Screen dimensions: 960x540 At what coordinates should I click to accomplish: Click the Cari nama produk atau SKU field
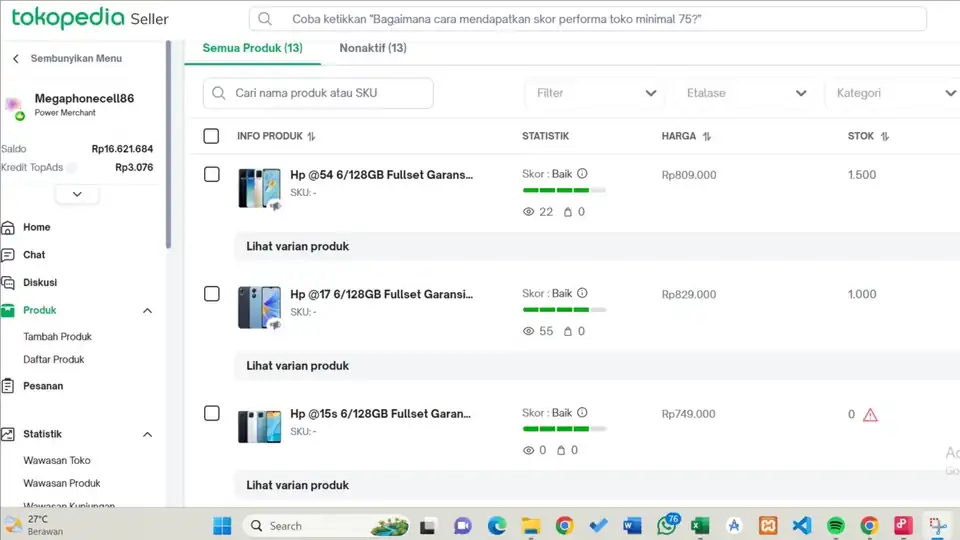click(318, 93)
